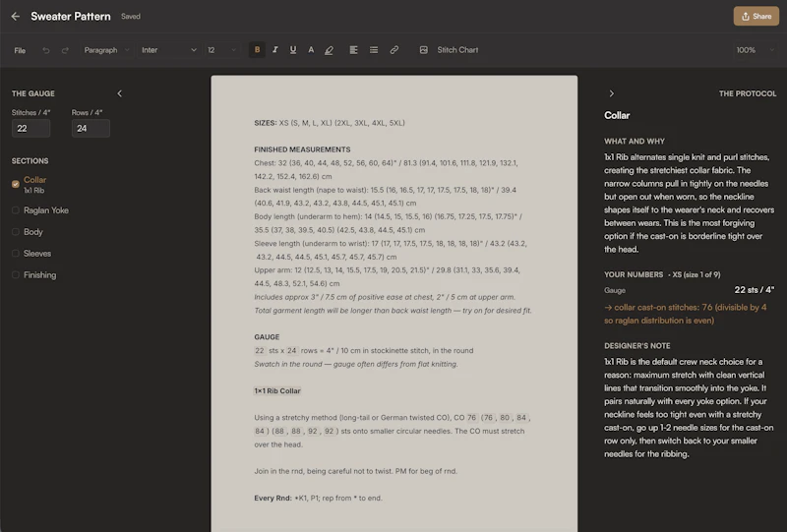
Task: Click the 1x1 Rib subtitle under Collar
Action: (33, 191)
